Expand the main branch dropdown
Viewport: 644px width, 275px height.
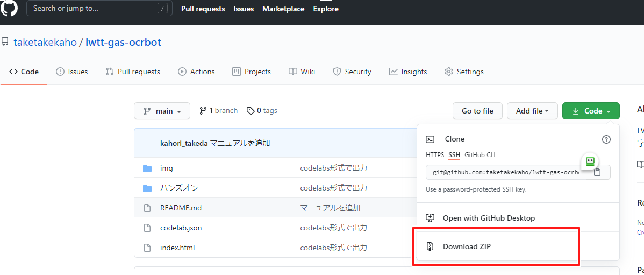[162, 111]
